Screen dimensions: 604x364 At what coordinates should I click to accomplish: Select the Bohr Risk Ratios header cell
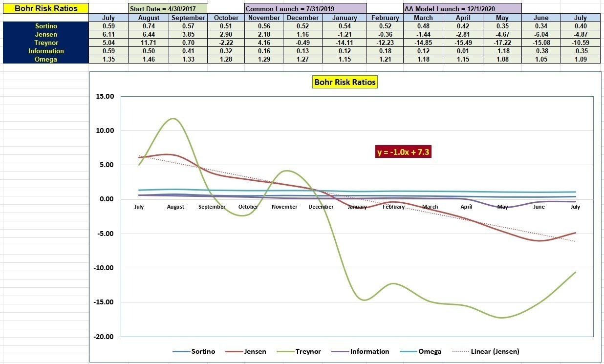click(45, 8)
